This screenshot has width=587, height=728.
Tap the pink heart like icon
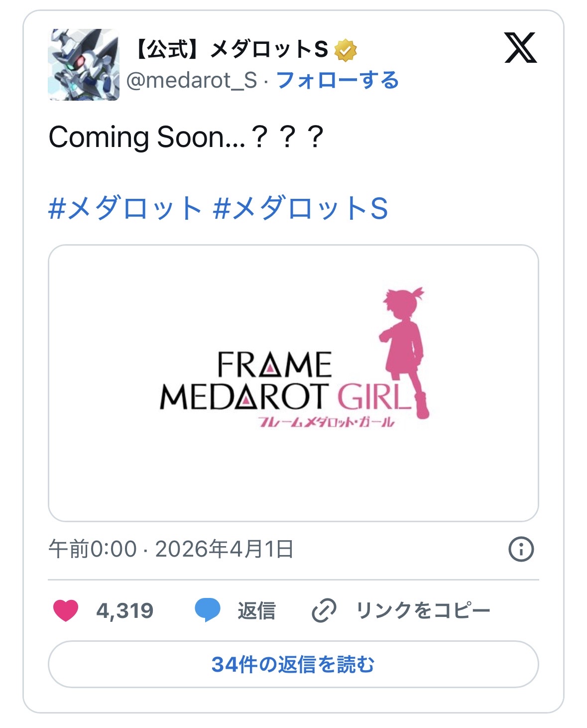click(x=66, y=610)
